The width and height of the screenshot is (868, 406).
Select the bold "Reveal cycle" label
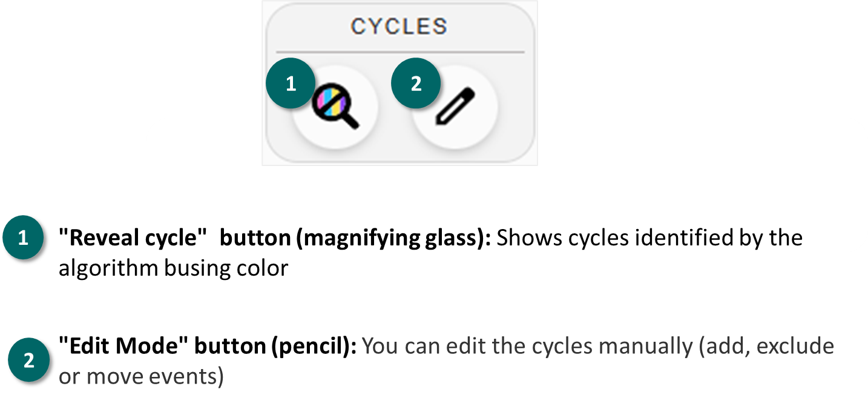click(x=133, y=238)
